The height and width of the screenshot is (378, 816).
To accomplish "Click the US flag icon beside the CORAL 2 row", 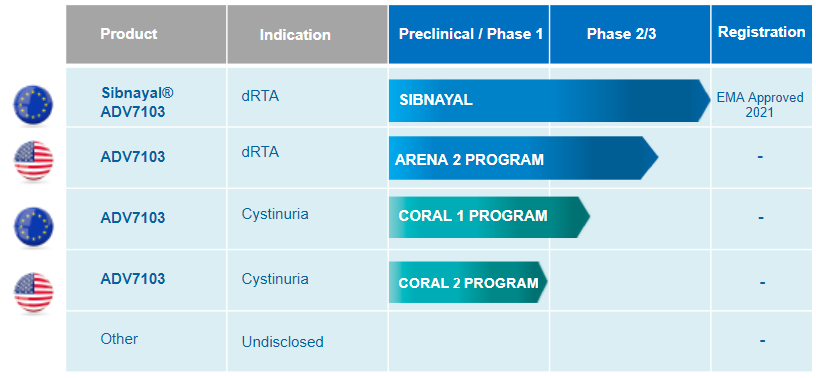I will point(33,292).
